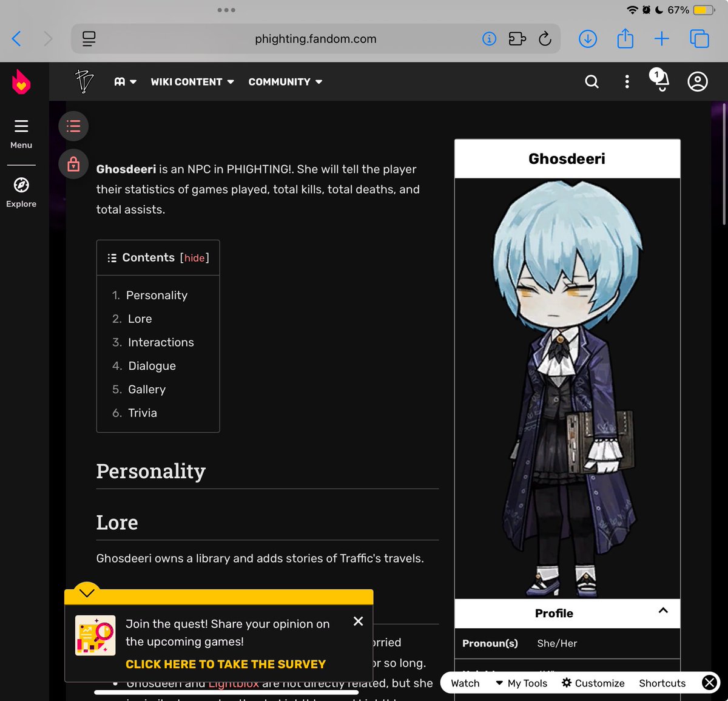Viewport: 728px width, 701px height.
Task: Hide the Contents box
Action: click(x=194, y=258)
